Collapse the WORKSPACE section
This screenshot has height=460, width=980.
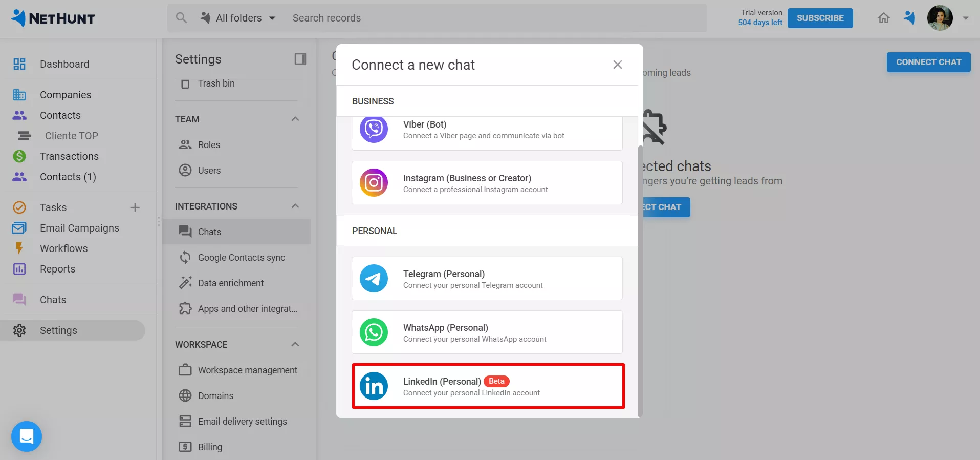tap(295, 344)
